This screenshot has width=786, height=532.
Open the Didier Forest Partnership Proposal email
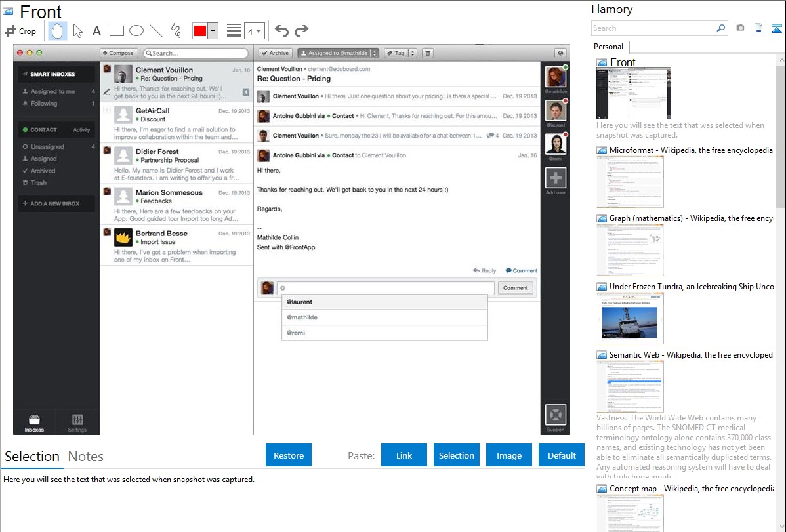(176, 165)
